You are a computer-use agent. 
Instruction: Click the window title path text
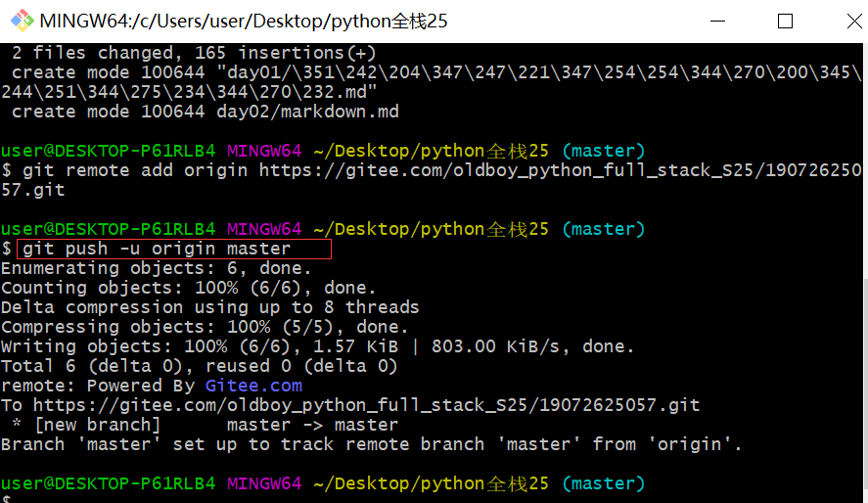[244, 21]
